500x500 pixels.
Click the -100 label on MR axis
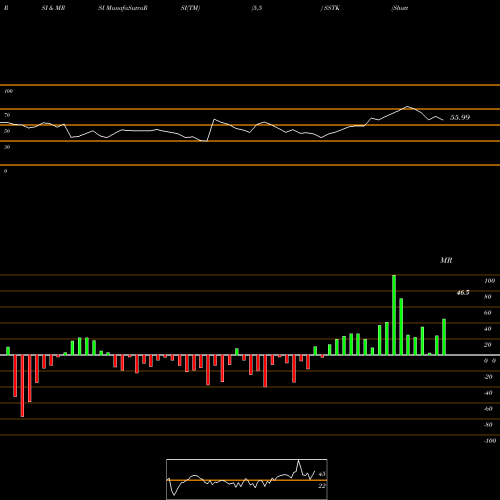[490, 441]
